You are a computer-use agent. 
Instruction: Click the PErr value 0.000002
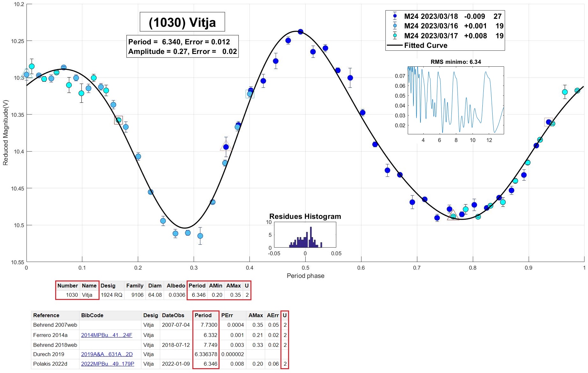pos(233,354)
